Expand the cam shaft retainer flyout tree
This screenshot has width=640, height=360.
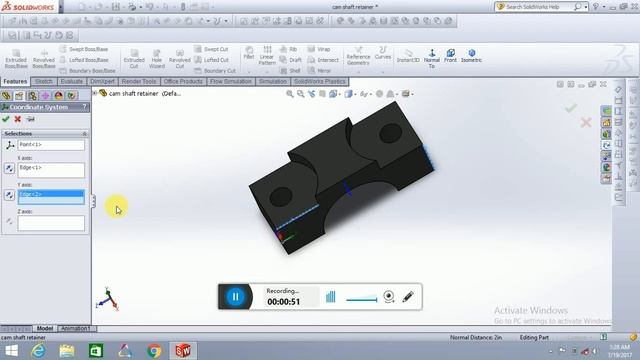coord(95,93)
